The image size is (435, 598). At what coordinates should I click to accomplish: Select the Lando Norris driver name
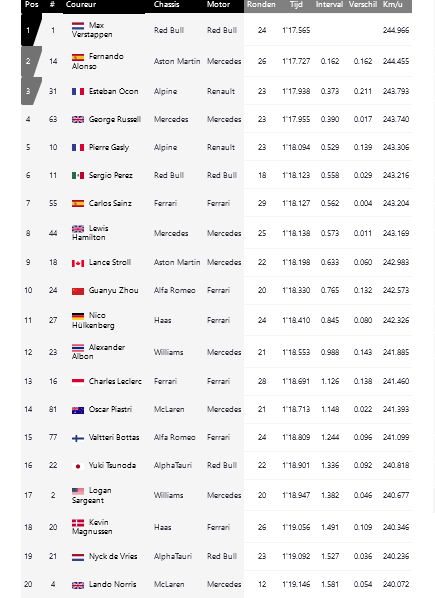112,584
